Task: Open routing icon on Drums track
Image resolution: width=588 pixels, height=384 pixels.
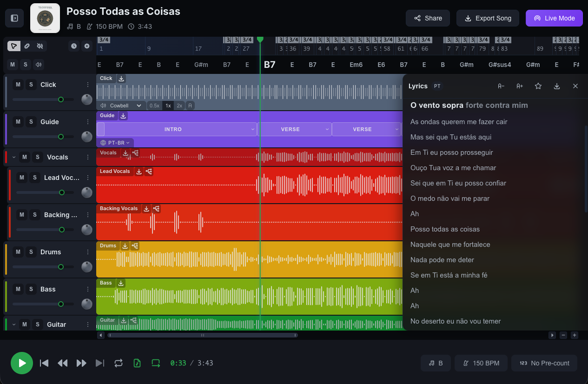Action: coord(135,246)
